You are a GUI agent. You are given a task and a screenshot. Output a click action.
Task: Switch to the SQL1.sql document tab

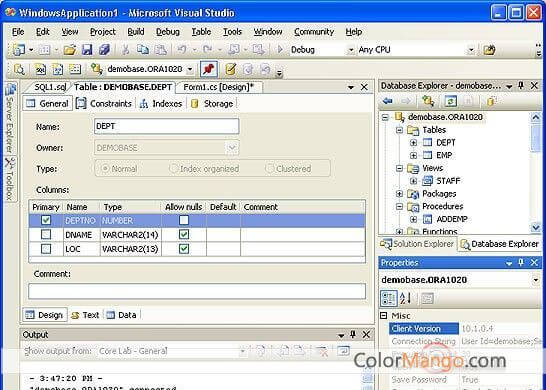pos(49,87)
